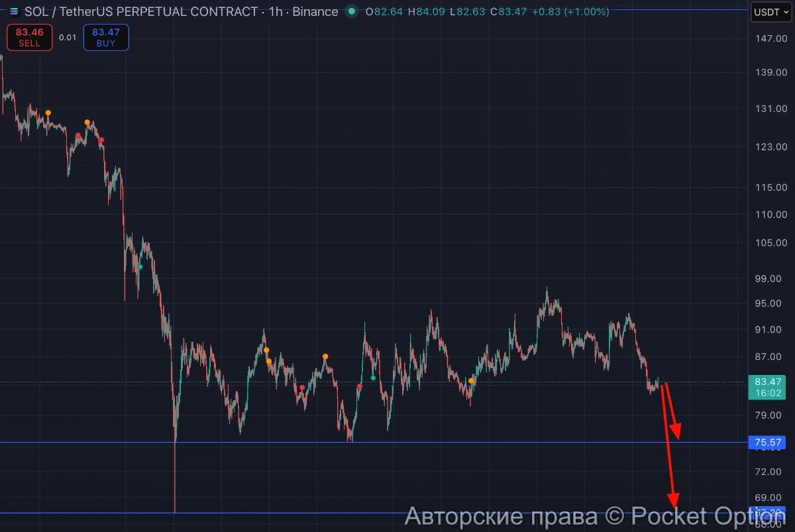Click the leftmost orange signal dot near 131.00
The image size is (795, 532).
(48, 113)
